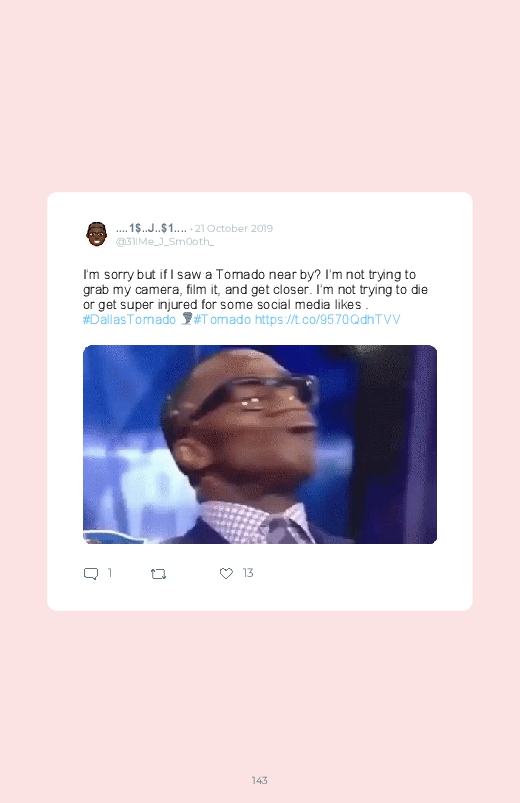The width and height of the screenshot is (520, 803).
Task: Open the #Tornado hashtag
Action: tap(222, 320)
